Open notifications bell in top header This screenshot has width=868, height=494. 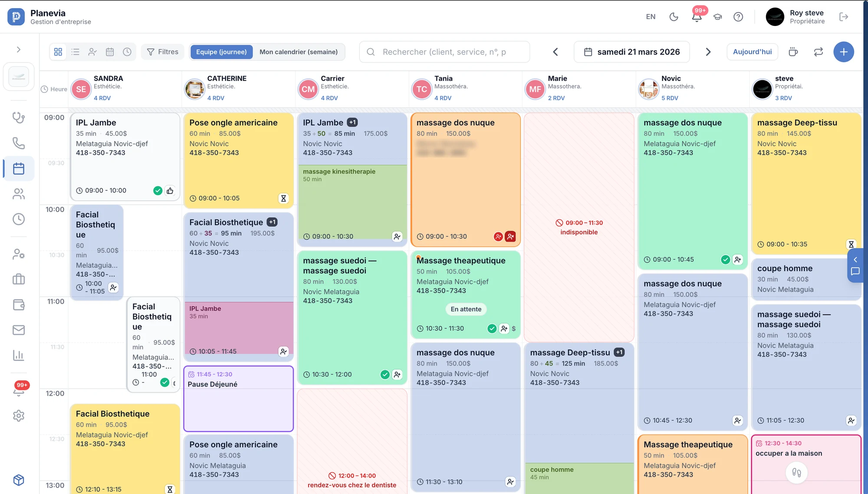697,17
